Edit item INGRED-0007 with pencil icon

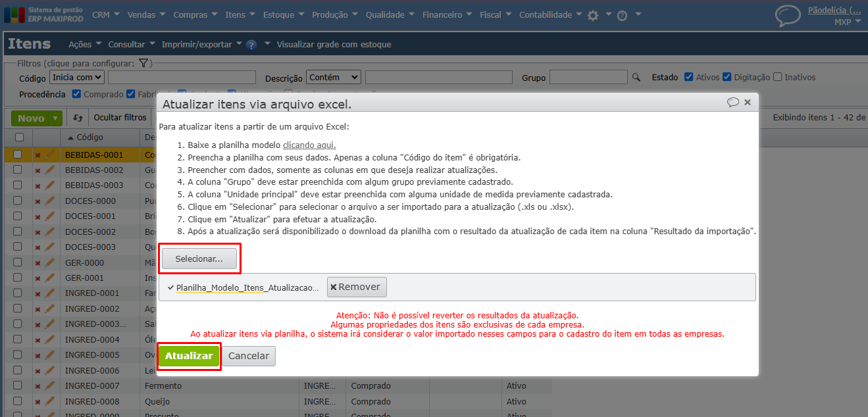tap(49, 386)
